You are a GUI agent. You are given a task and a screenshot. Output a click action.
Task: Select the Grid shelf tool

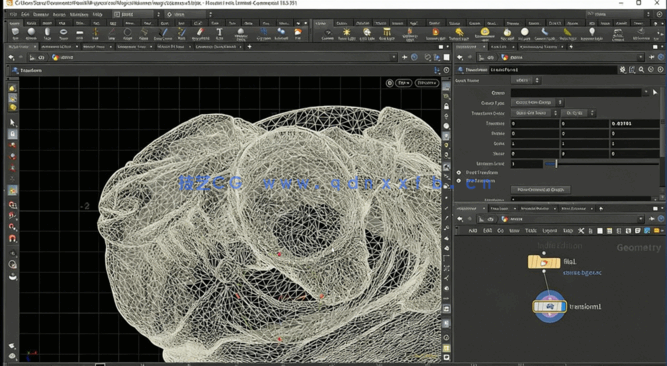tap(80, 33)
